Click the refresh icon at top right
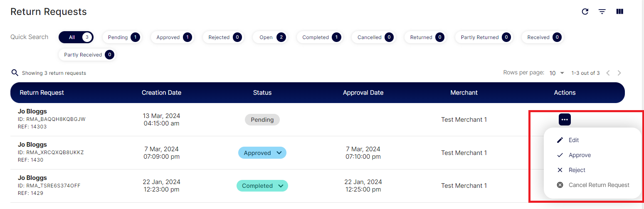The width and height of the screenshot is (644, 209). point(585,12)
